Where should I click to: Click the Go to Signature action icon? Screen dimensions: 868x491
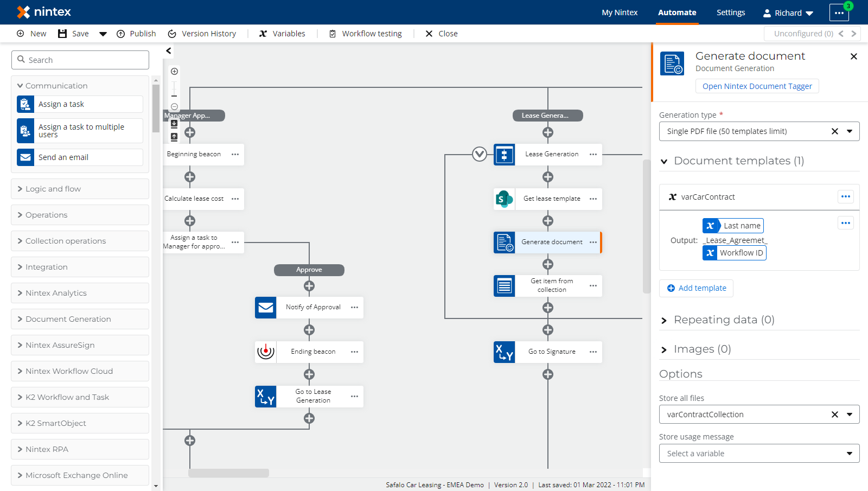[504, 352]
